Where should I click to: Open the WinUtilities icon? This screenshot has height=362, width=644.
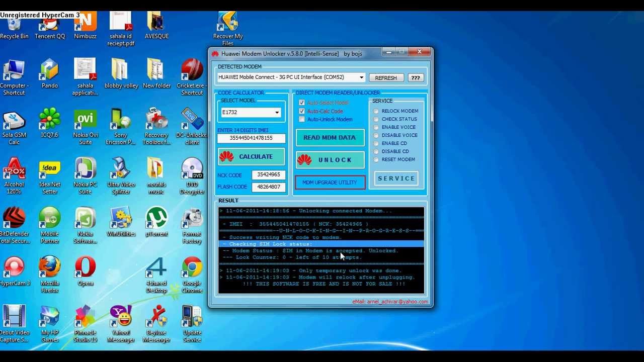[121, 222]
